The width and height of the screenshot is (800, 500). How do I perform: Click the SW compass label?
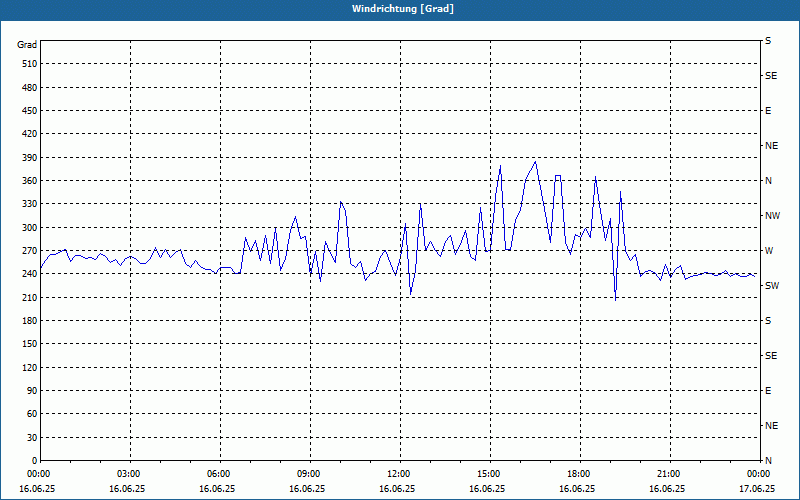click(772, 286)
